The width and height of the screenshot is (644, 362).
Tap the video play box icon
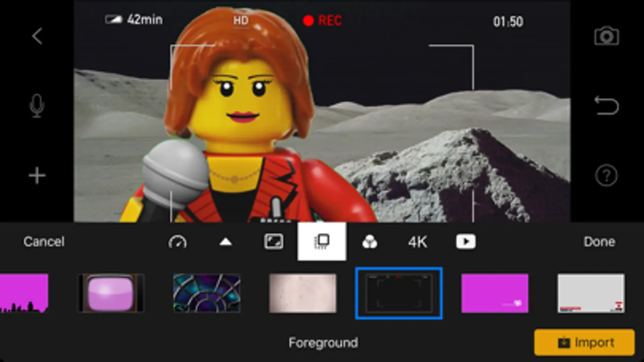466,242
